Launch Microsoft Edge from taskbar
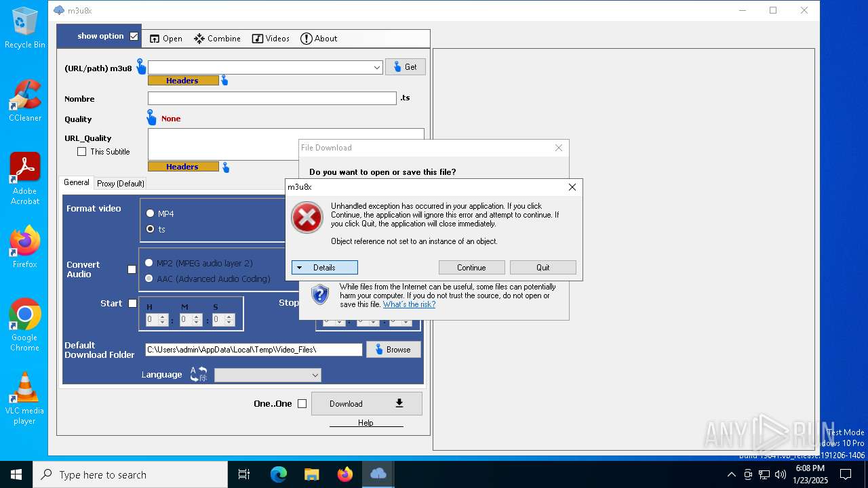The image size is (868, 488). (x=279, y=474)
